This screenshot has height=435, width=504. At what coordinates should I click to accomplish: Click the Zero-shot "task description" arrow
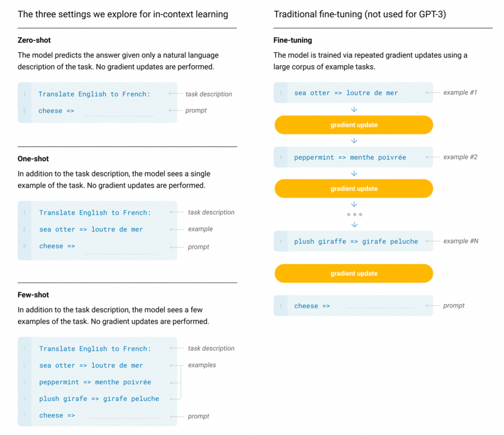(175, 94)
